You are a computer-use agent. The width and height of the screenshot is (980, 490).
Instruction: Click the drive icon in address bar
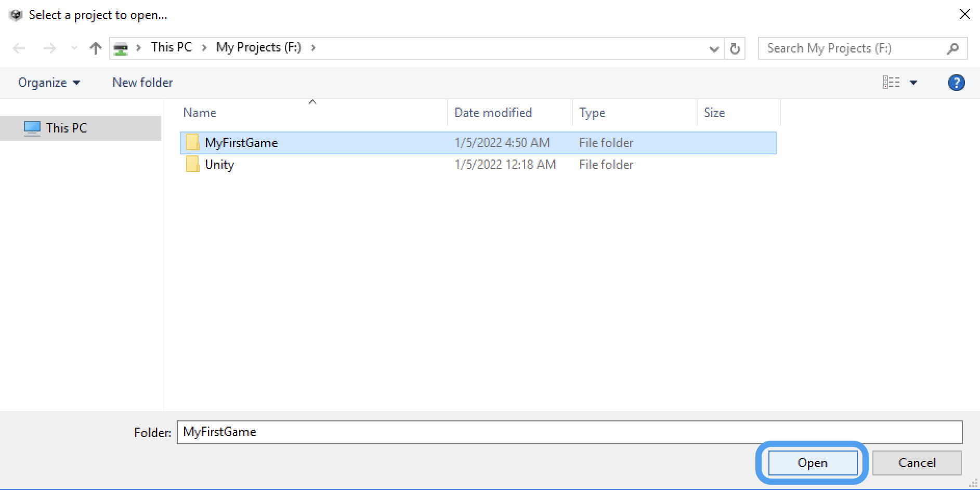pos(121,48)
